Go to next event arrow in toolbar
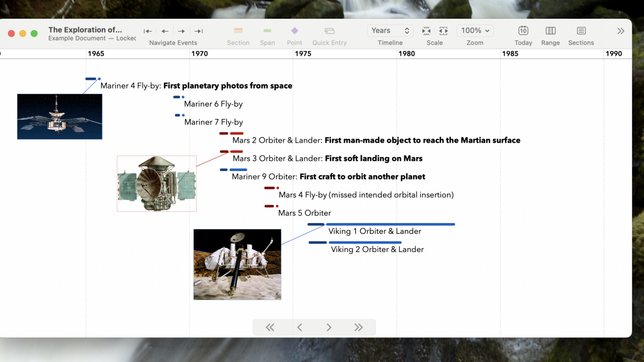Viewport: 644px width, 362px height. pyautogui.click(x=181, y=31)
